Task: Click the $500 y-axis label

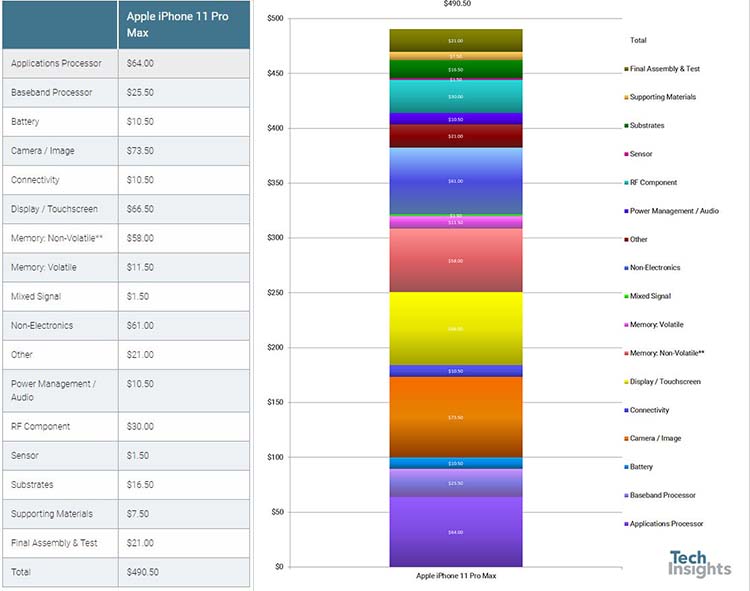Action: 276,18
